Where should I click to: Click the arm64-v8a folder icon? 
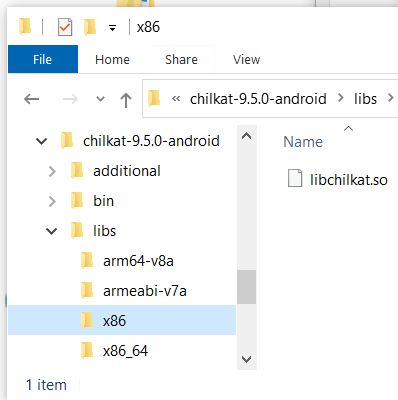click(x=87, y=260)
